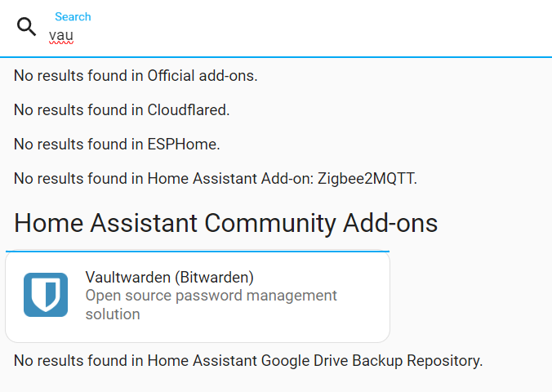Click the Bitwarden shield logo icon
The image size is (552, 392).
(x=46, y=295)
